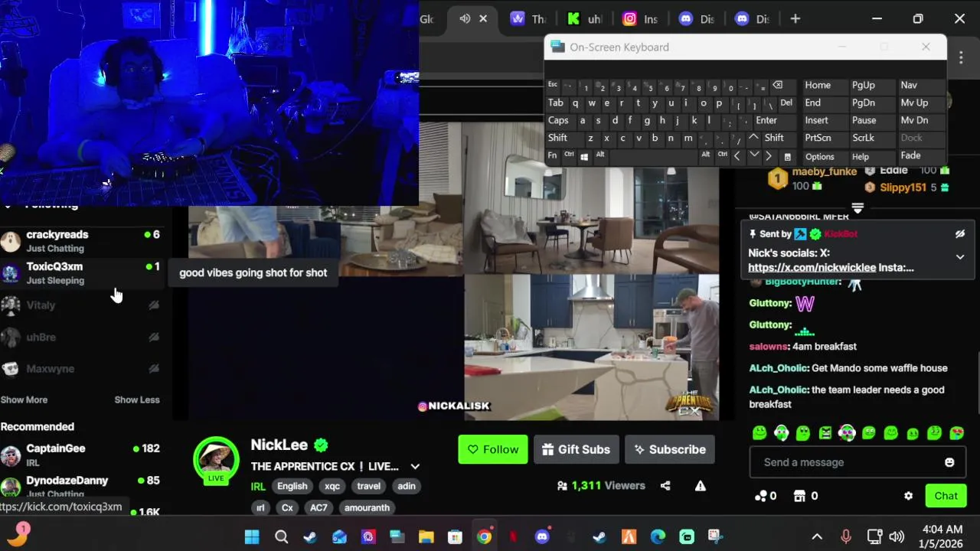Select the IRL category link
The height and width of the screenshot is (551, 980).
click(258, 486)
